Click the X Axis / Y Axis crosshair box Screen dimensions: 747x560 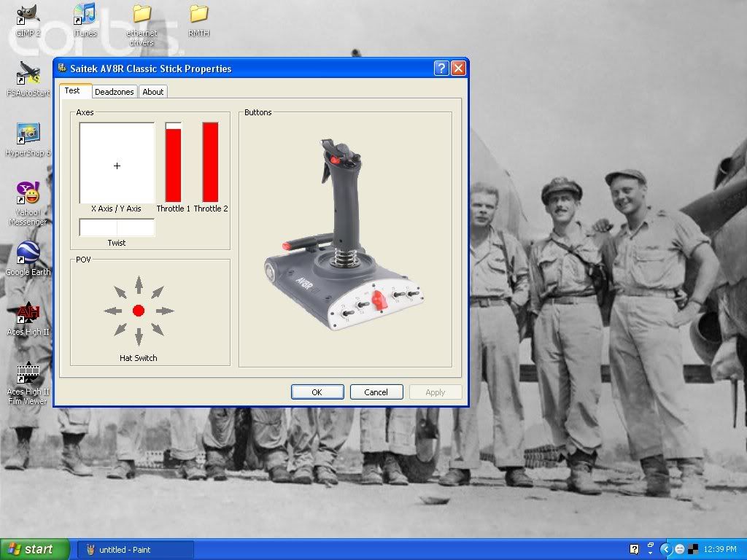(117, 163)
